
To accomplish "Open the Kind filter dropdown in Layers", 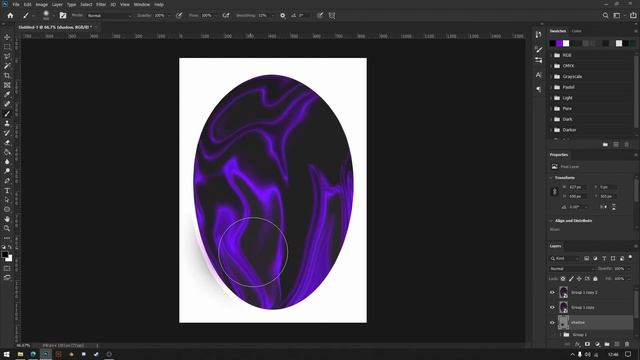I will [564, 258].
